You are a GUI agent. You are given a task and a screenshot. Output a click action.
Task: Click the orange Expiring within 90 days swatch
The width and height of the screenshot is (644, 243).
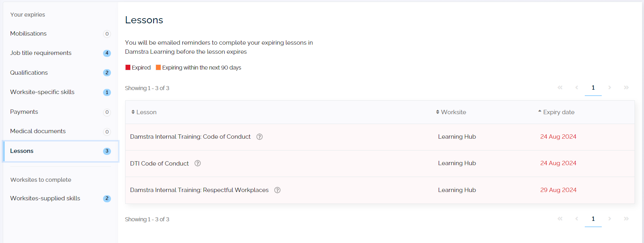[x=158, y=68]
